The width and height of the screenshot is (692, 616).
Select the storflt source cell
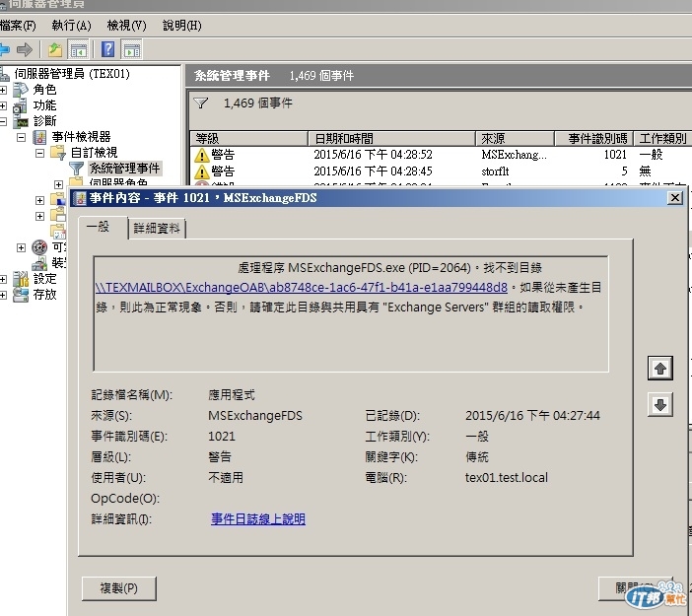[x=495, y=171]
